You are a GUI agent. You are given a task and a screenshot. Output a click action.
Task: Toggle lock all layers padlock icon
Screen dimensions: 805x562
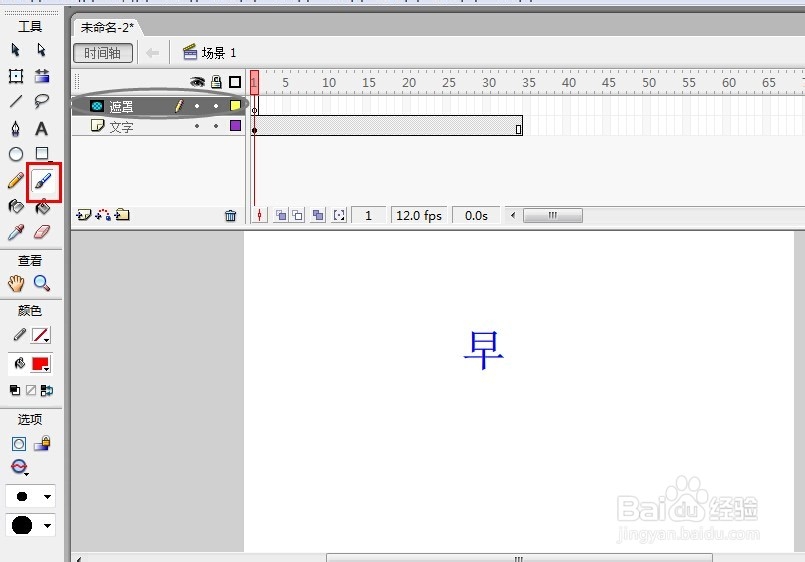(217, 82)
